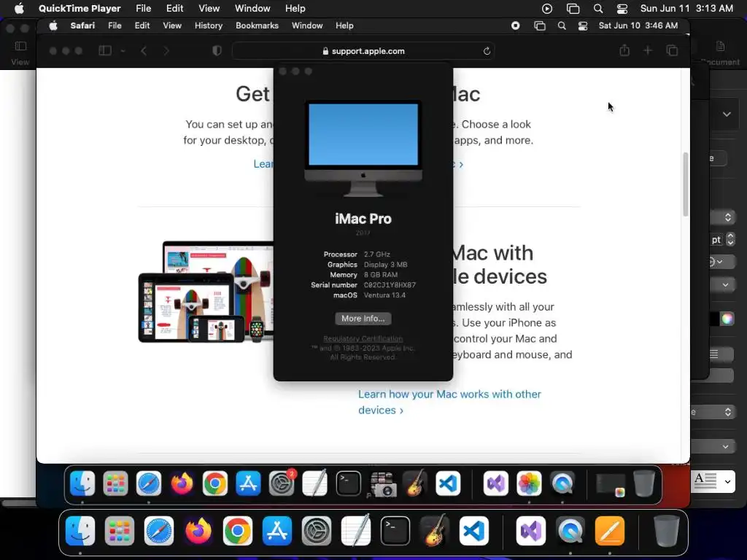747x560 pixels.
Task: Click the Apple devices image on the webpage
Action: [206, 292]
